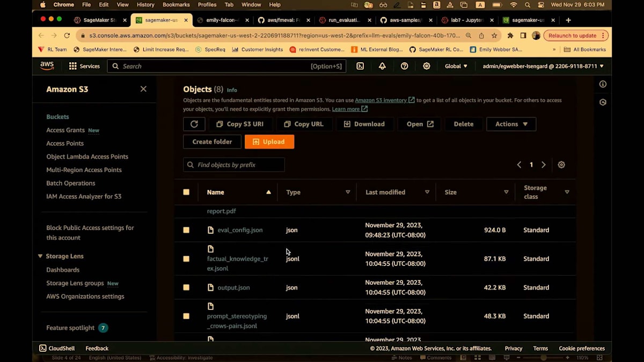Click the AWS logo home icon

pyautogui.click(x=47, y=66)
